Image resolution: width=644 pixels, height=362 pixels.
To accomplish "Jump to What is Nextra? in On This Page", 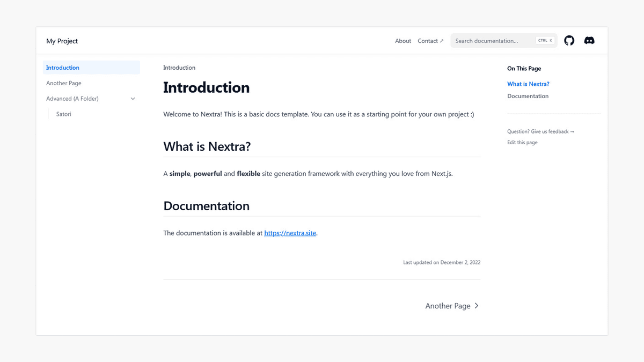I will [528, 84].
